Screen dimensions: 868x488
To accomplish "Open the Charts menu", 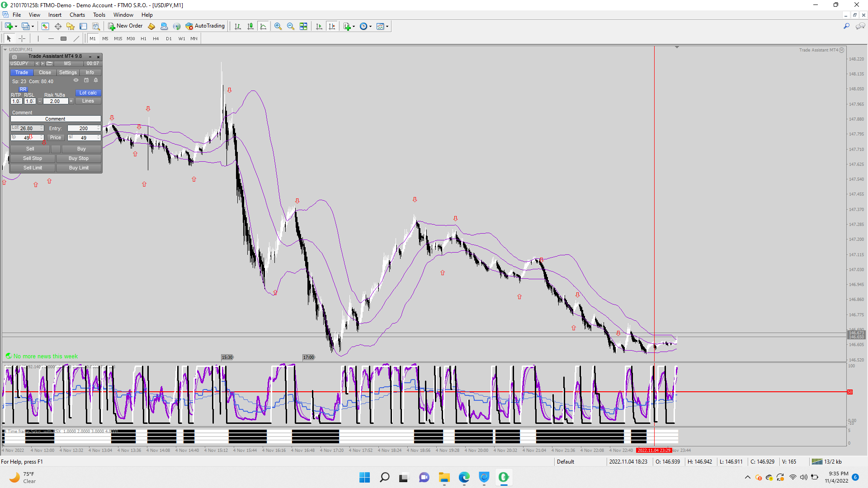I will point(77,15).
